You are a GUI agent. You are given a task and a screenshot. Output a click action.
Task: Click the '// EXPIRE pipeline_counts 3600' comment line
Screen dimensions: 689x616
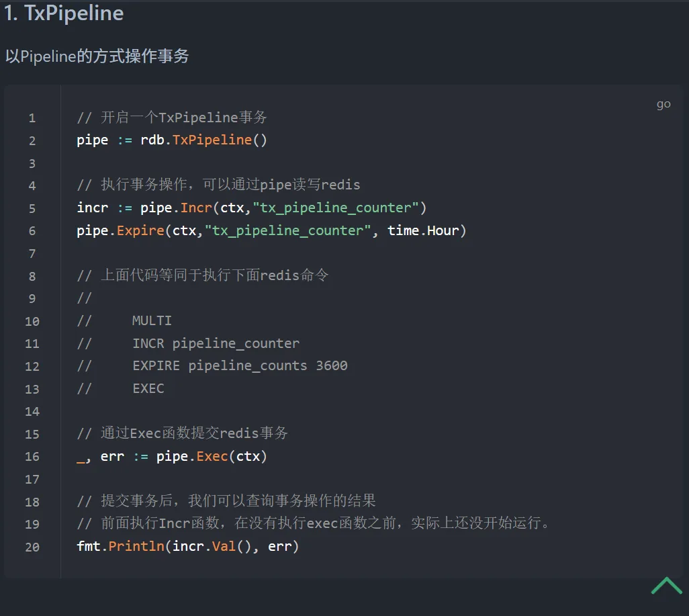212,366
